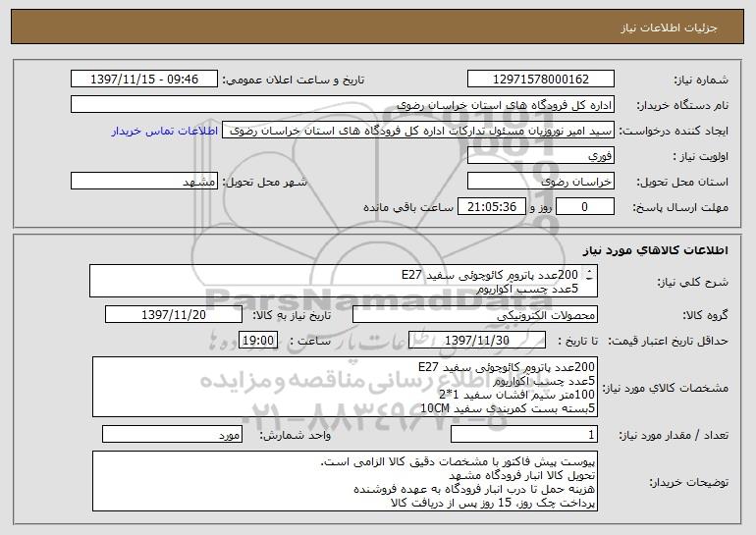This screenshot has width=756, height=535.
Task: Click the header title جزئیات اطلاعات نیاز
Action: (669, 27)
